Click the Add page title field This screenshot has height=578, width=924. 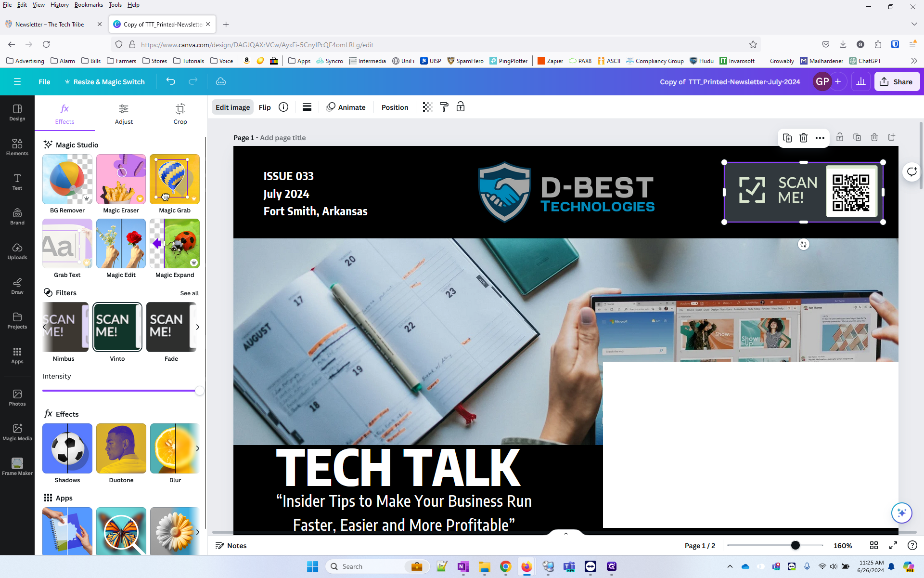coord(283,138)
